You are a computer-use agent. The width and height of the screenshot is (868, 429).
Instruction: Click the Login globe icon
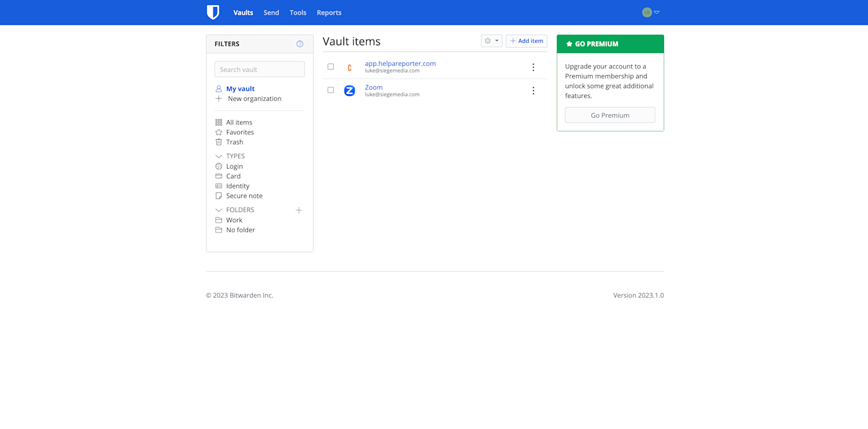click(218, 166)
